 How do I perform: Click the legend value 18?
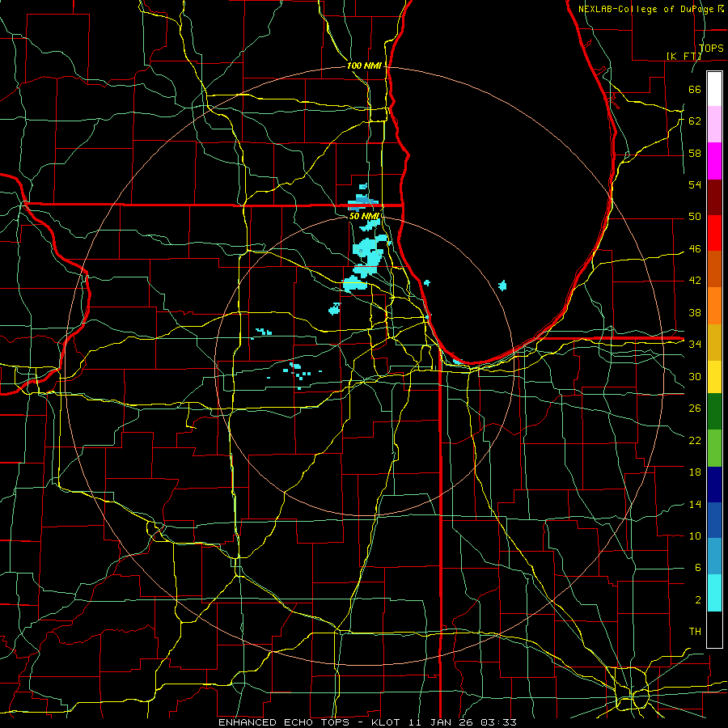(x=695, y=472)
